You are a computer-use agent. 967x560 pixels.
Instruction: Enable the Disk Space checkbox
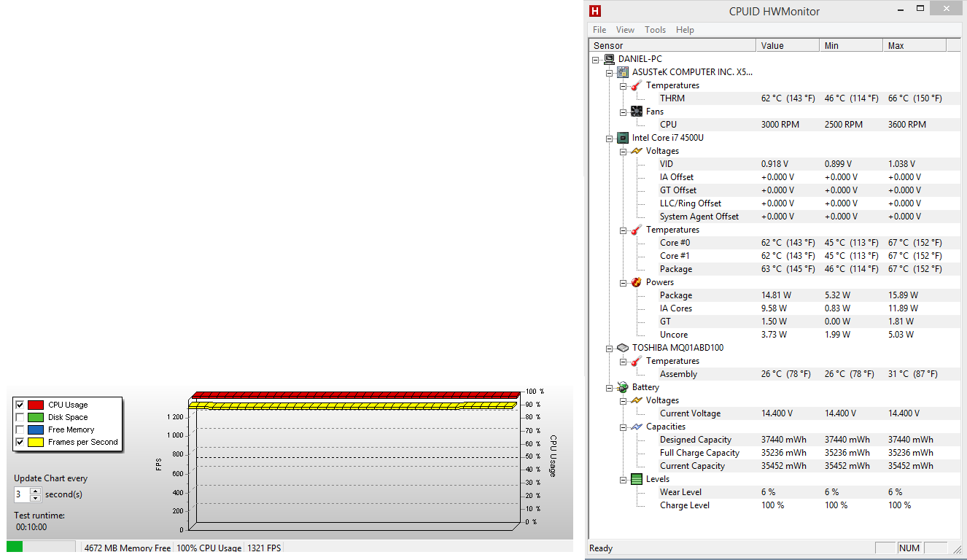(x=20, y=417)
